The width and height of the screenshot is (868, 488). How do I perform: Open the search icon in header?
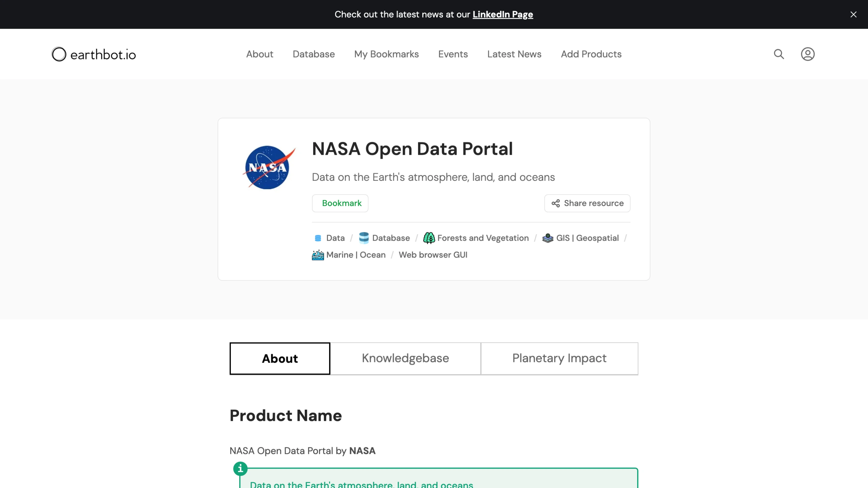pyautogui.click(x=779, y=54)
